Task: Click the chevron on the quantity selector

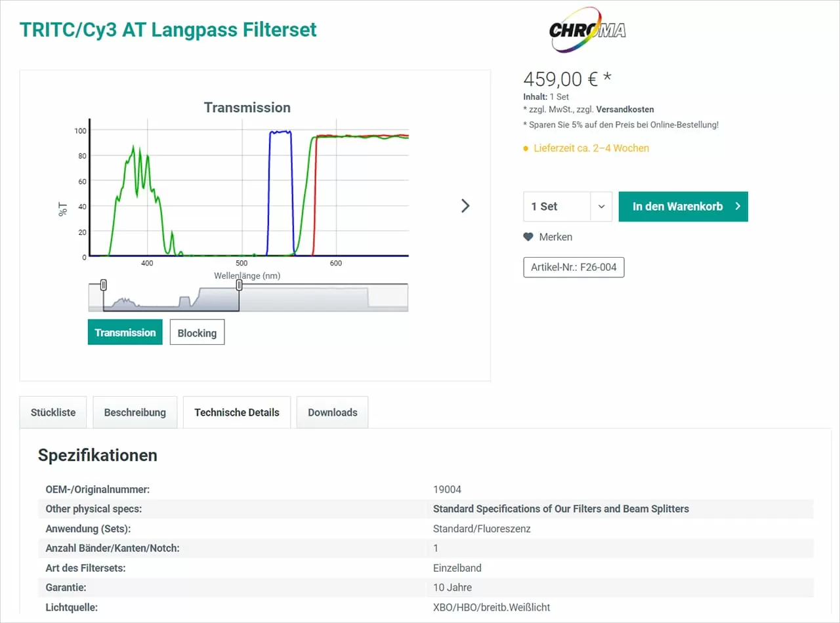Action: [601, 207]
